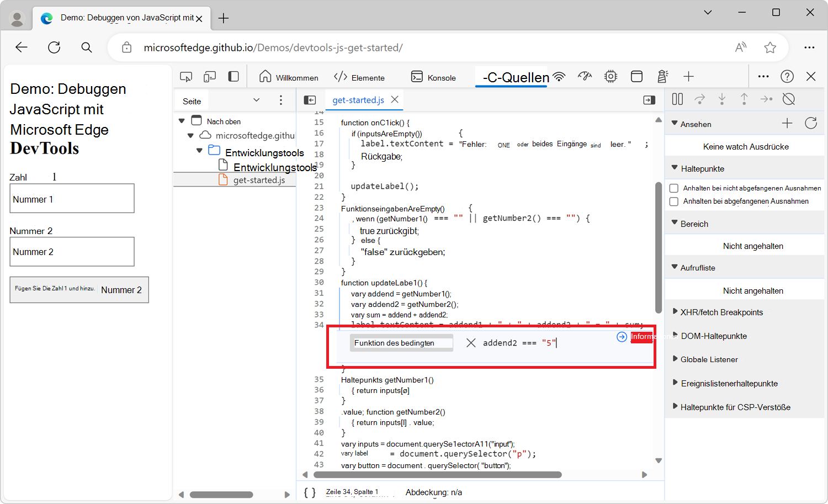The height and width of the screenshot is (504, 828).
Task: Close the breakpoint condition editor
Action: pyautogui.click(x=471, y=343)
